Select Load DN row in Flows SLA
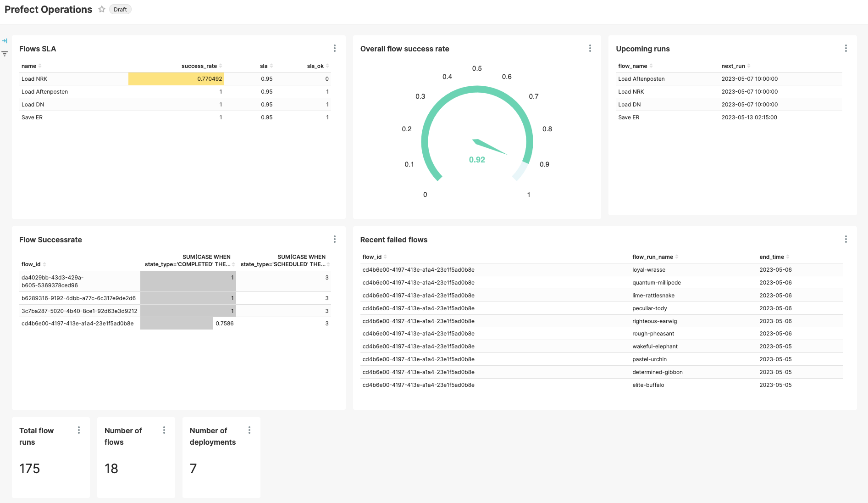The width and height of the screenshot is (868, 503). click(x=175, y=105)
